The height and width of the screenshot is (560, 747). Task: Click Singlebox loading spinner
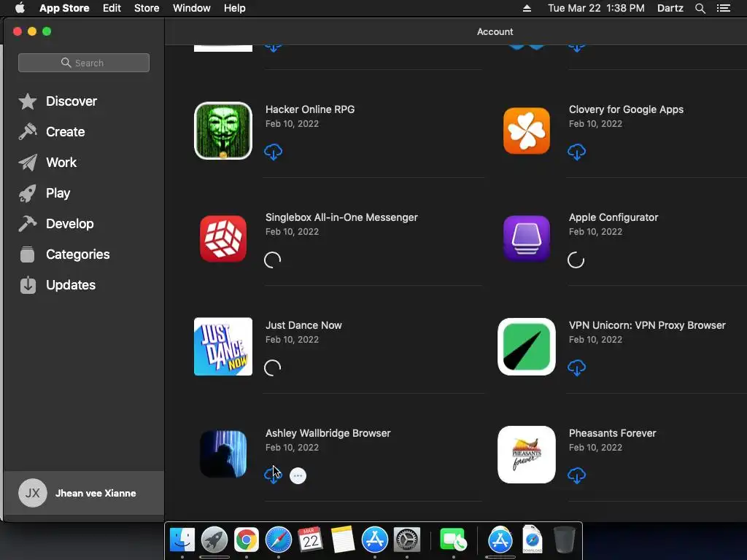click(x=273, y=260)
